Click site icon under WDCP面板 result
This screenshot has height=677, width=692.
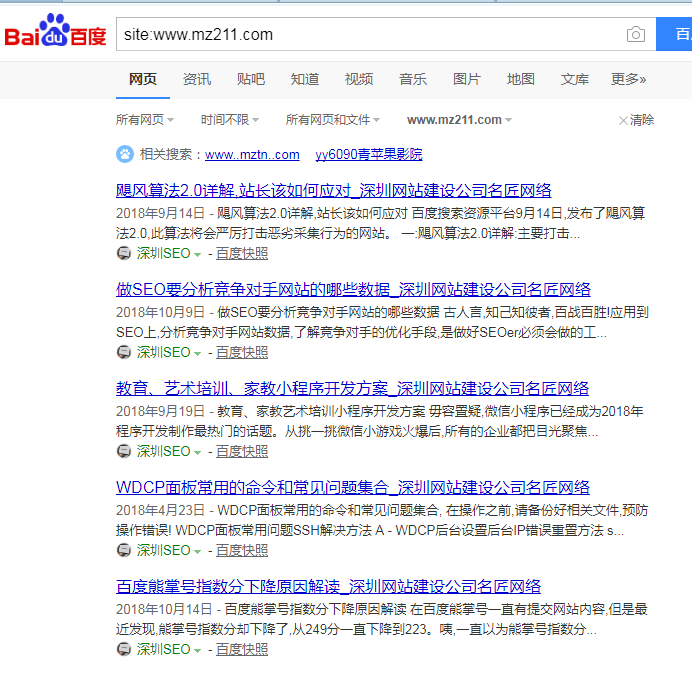(x=124, y=550)
